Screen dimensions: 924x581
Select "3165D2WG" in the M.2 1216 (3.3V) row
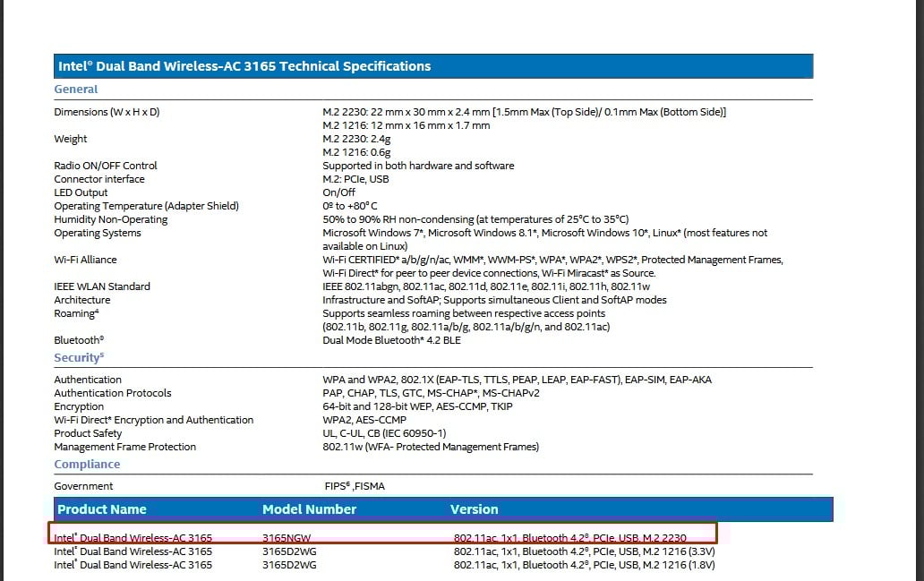point(289,551)
